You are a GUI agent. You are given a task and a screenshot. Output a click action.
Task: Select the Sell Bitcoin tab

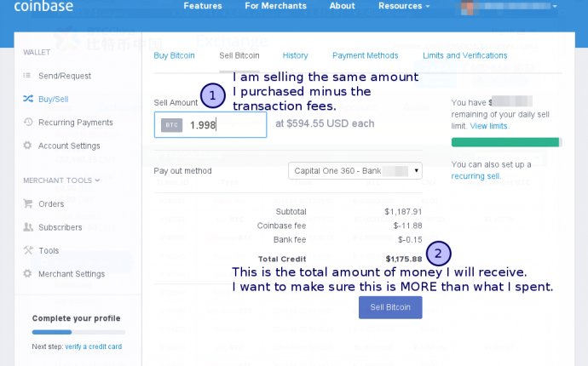click(x=239, y=55)
